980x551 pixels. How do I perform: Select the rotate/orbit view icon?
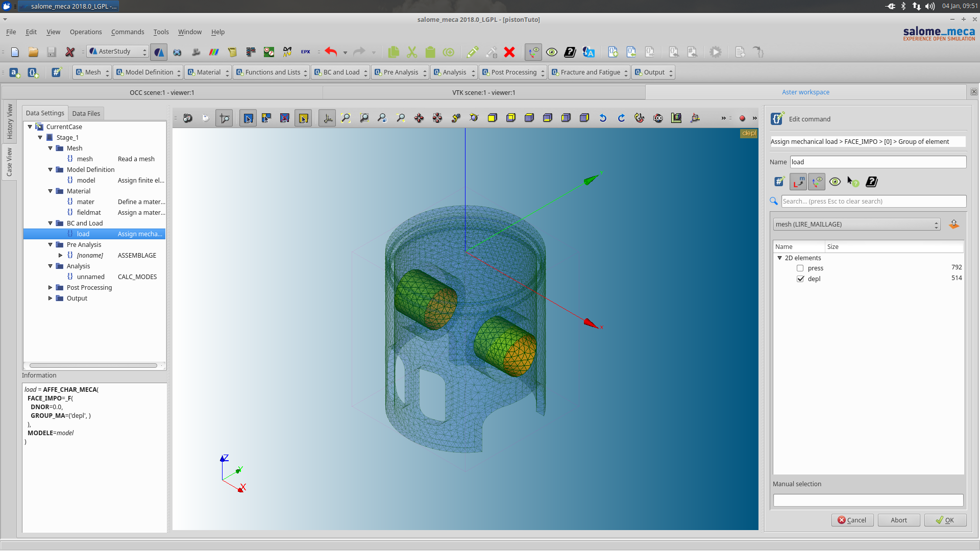[473, 118]
